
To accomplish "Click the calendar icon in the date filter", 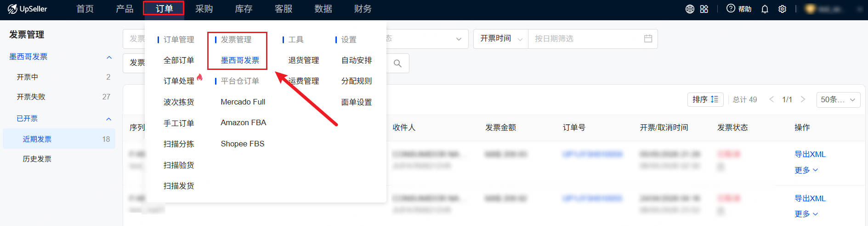I will coord(648,39).
